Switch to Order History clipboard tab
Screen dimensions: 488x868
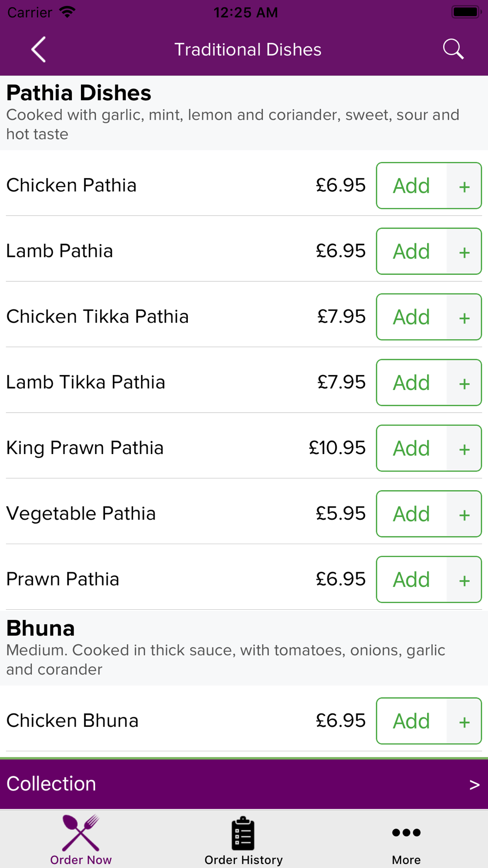click(x=244, y=839)
